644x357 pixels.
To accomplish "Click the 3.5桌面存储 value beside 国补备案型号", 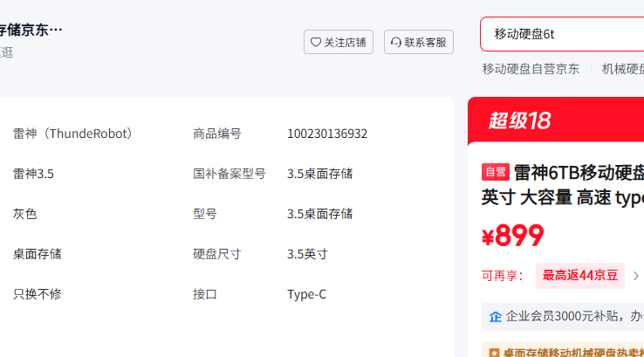I will coord(319,174).
